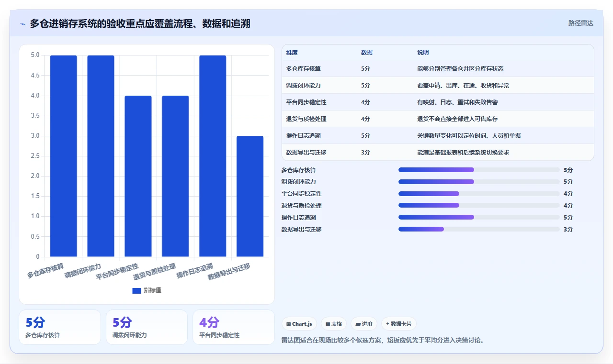Click the 平台同步稳定性 bar in chart

pyautogui.click(x=138, y=176)
